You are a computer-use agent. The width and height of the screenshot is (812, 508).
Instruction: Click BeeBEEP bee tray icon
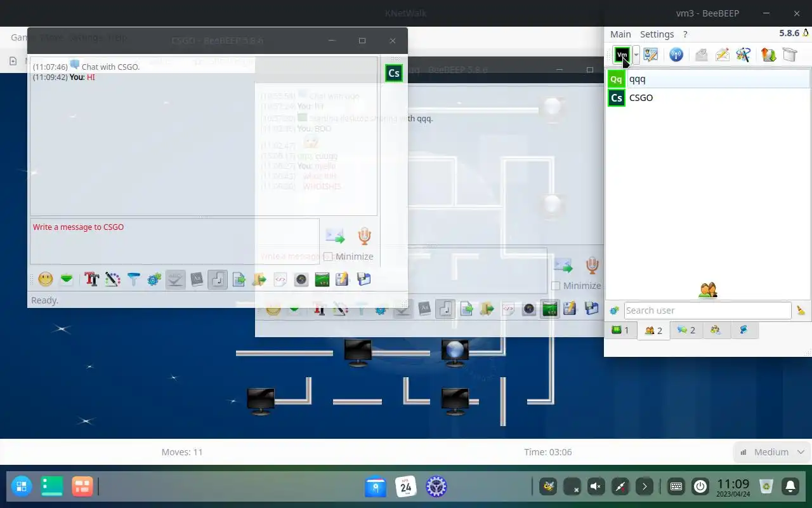(x=548, y=486)
